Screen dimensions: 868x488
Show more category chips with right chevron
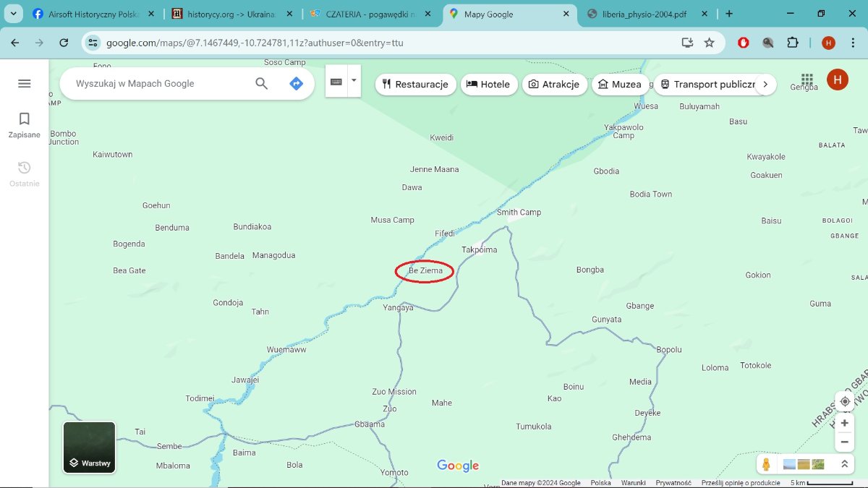click(765, 85)
